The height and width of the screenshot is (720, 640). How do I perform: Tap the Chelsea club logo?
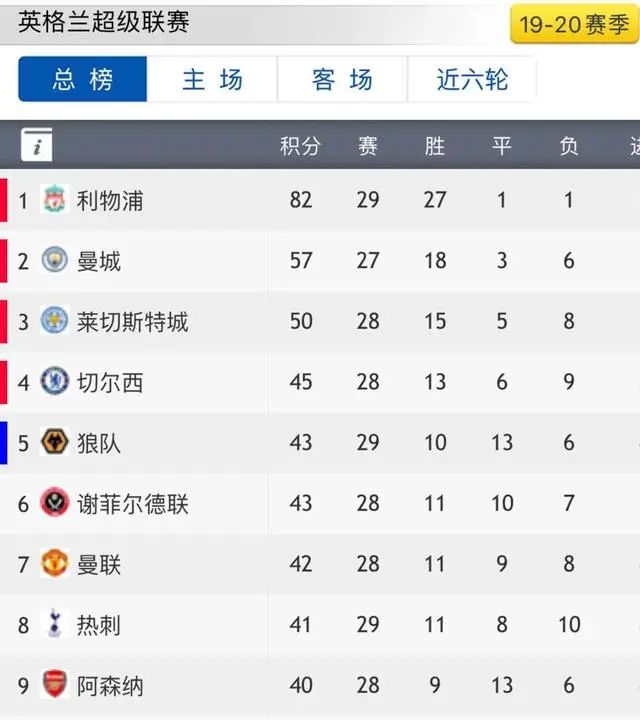tap(55, 381)
